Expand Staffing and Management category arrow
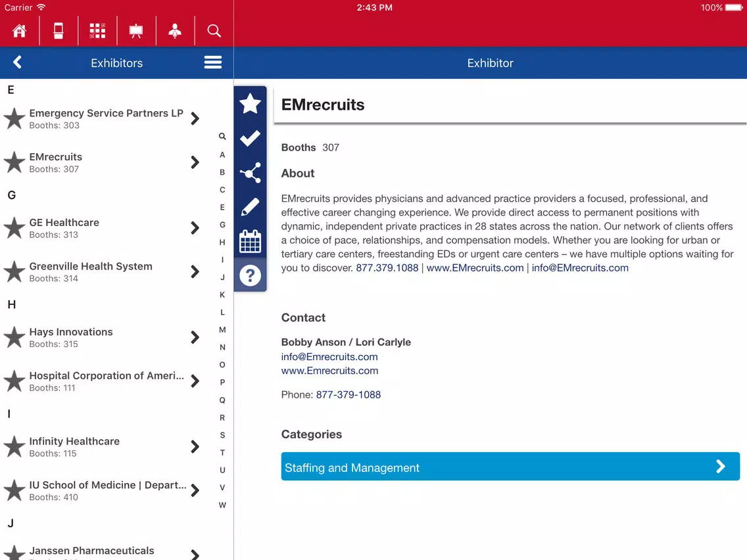 (x=720, y=467)
